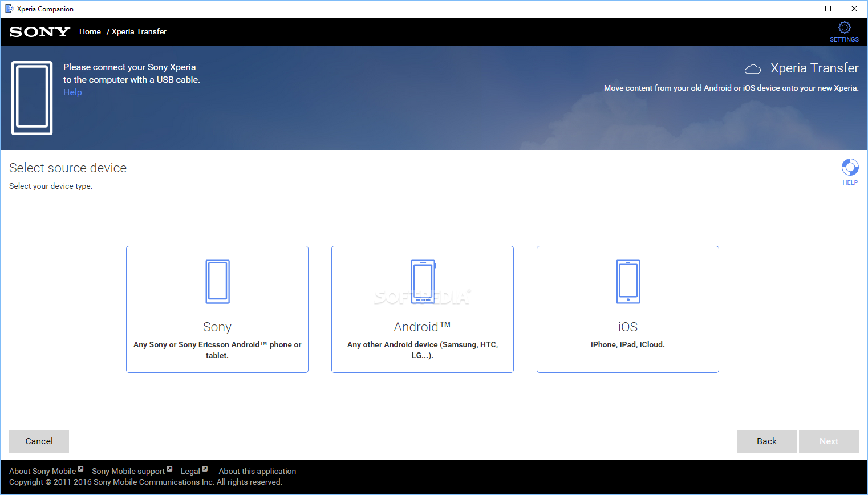Click the "Android™" card title

(422, 327)
